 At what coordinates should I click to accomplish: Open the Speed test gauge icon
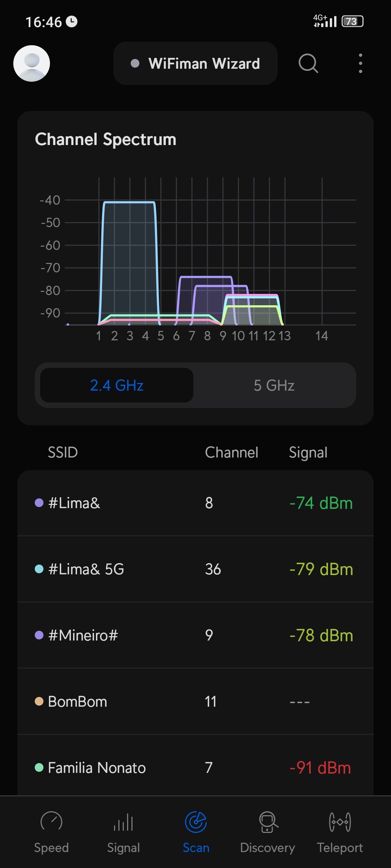pyautogui.click(x=51, y=822)
